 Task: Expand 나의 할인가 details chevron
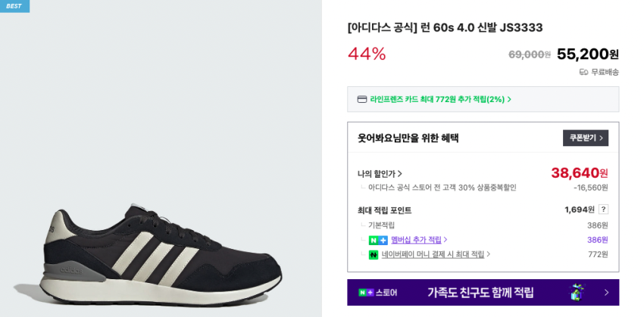click(x=400, y=174)
